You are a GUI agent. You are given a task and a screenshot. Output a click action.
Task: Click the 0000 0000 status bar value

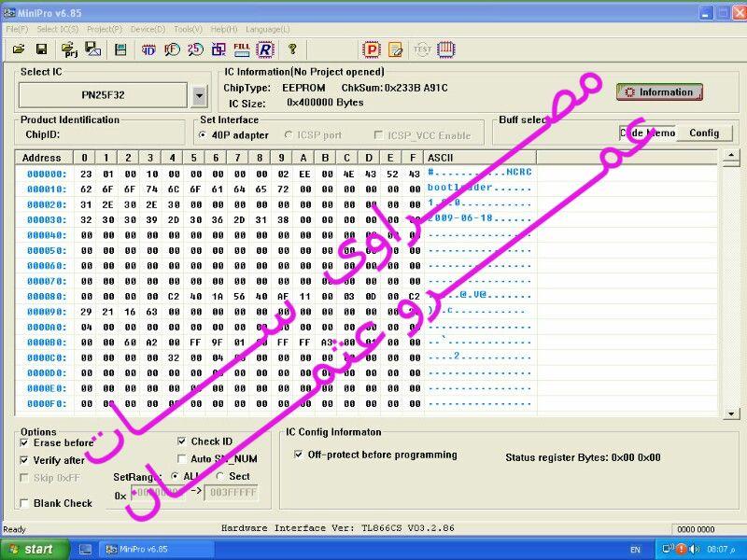coord(696,529)
